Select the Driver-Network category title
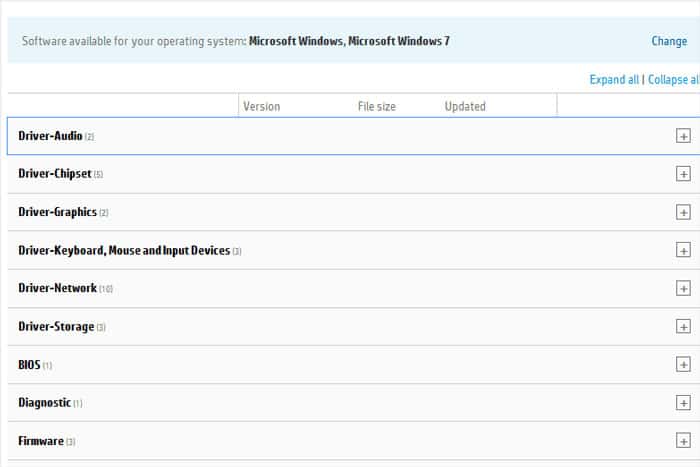 click(57, 288)
